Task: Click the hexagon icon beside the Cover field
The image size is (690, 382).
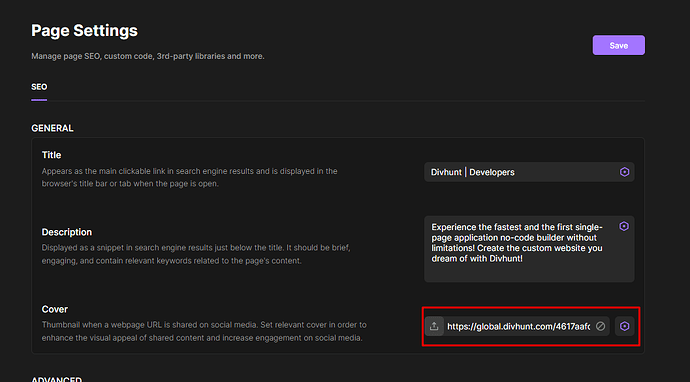Action: tap(624, 326)
